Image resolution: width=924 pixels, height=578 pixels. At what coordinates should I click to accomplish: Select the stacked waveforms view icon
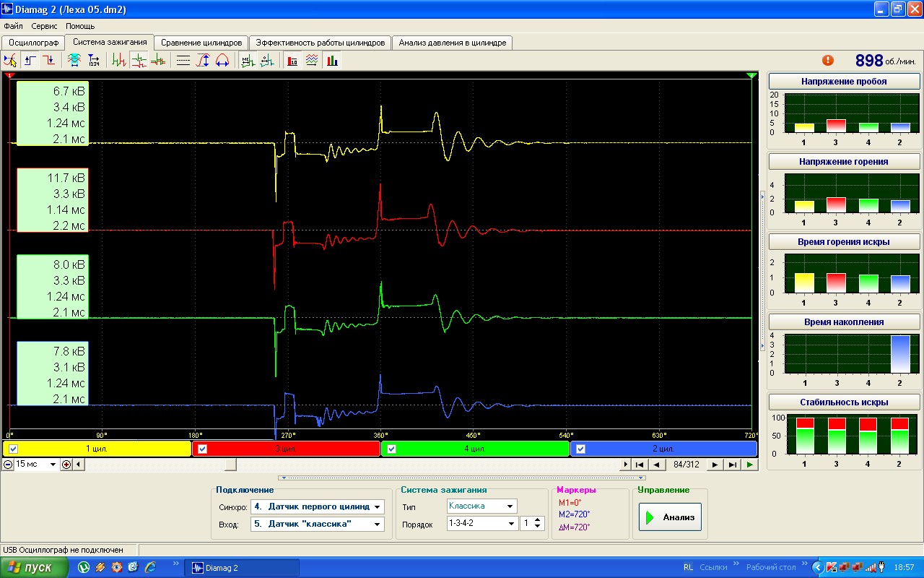pyautogui.click(x=139, y=61)
